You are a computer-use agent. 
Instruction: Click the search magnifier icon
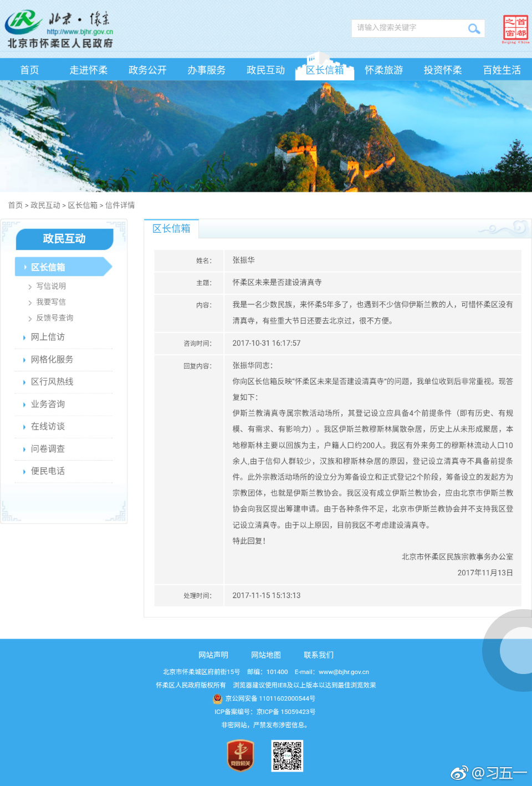[474, 29]
